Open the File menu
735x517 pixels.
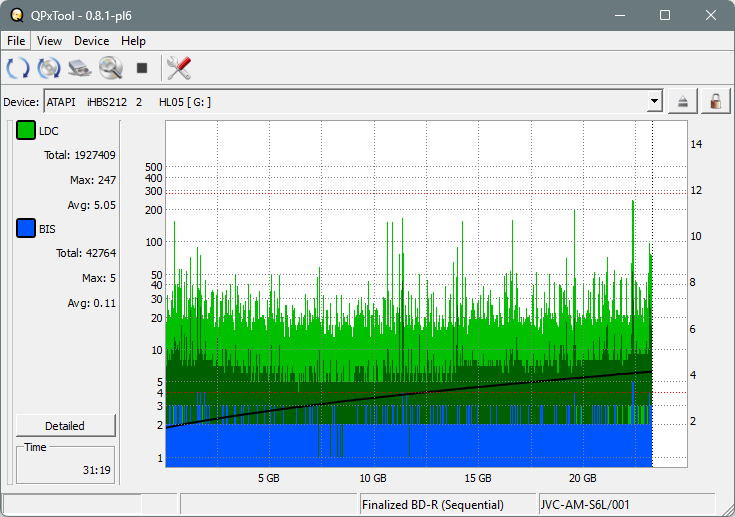17,41
